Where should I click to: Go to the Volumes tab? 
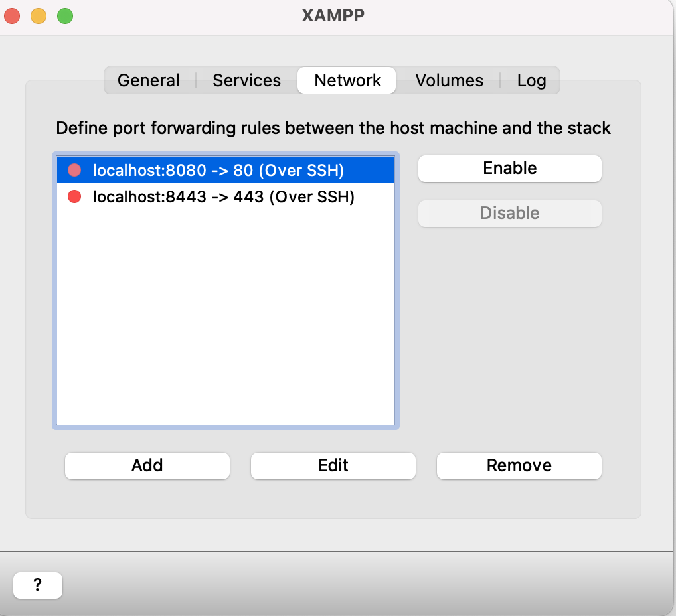[449, 80]
